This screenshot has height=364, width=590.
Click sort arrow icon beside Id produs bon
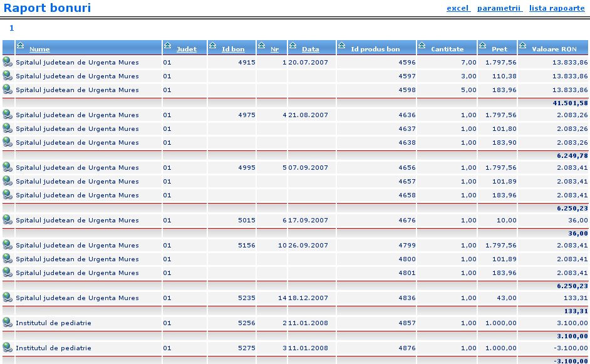(x=341, y=45)
